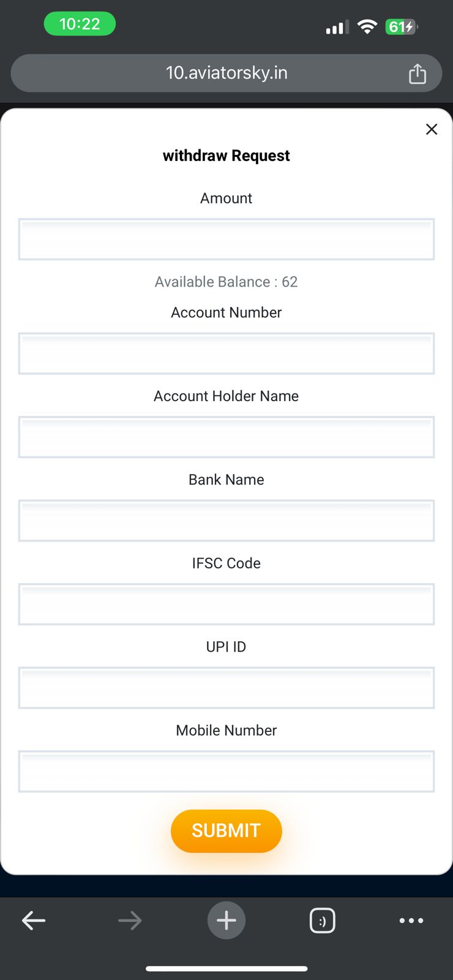Open the tab switcher icon
453x980 pixels.
click(323, 920)
